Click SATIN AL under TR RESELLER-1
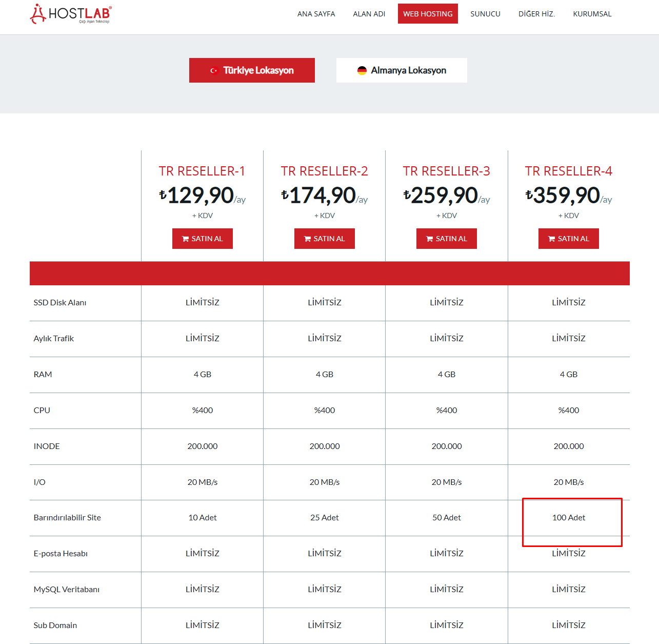Screen dimensions: 659x644 click(x=203, y=239)
